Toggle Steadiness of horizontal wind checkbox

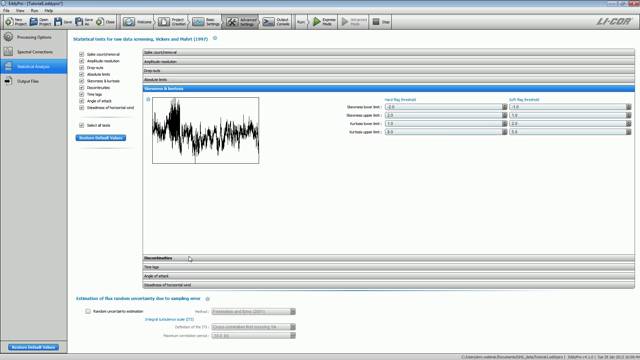click(x=82, y=107)
